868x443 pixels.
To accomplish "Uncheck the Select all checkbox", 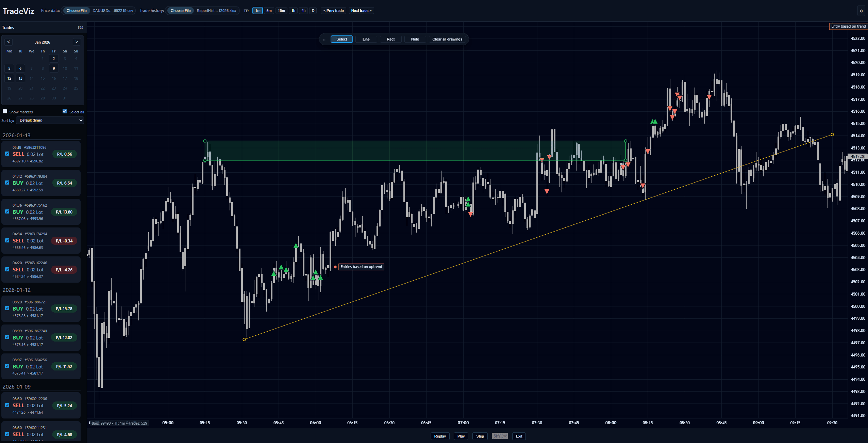I will tap(65, 111).
